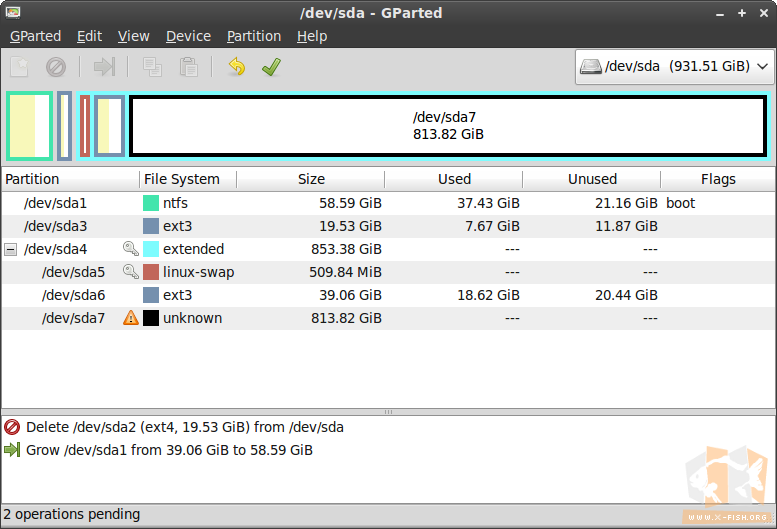The image size is (777, 529).
Task: Click the warning icon on /dev/sda7
Action: [x=131, y=317]
